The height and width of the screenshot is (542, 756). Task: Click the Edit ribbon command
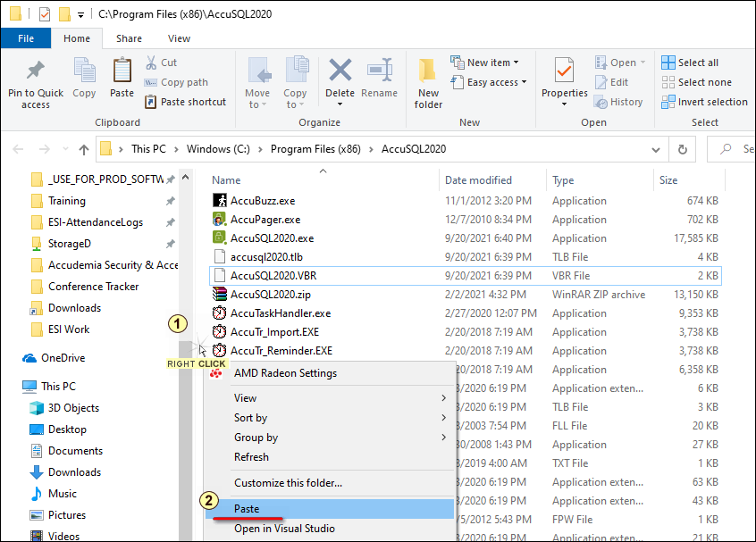612,82
